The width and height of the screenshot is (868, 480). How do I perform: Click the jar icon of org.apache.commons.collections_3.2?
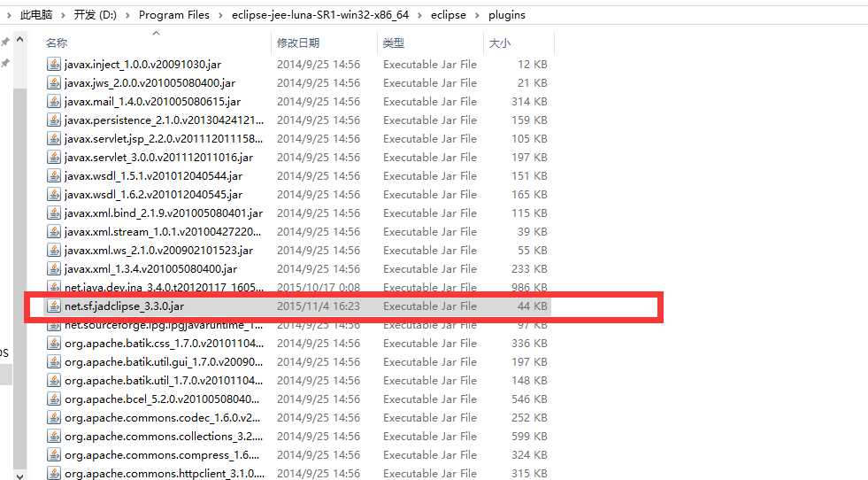(54, 437)
